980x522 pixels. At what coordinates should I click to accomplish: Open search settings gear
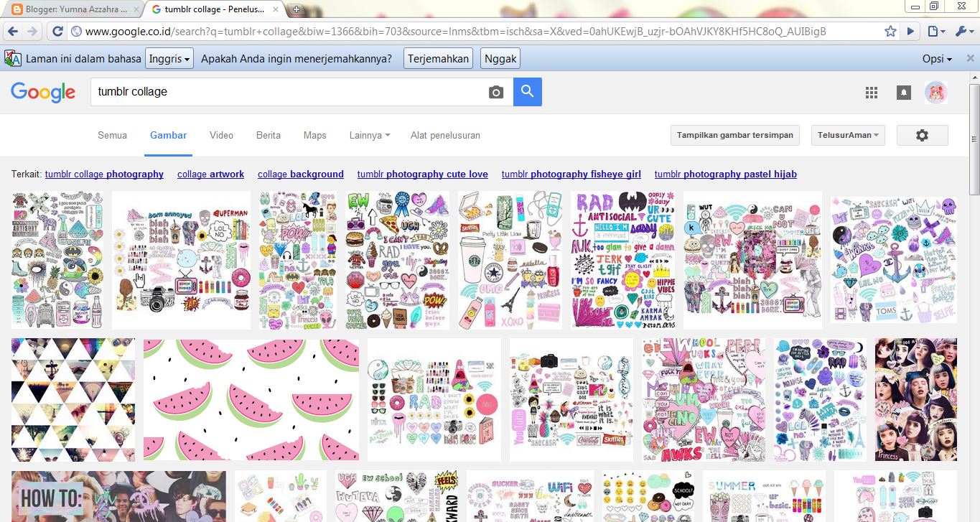tap(923, 135)
